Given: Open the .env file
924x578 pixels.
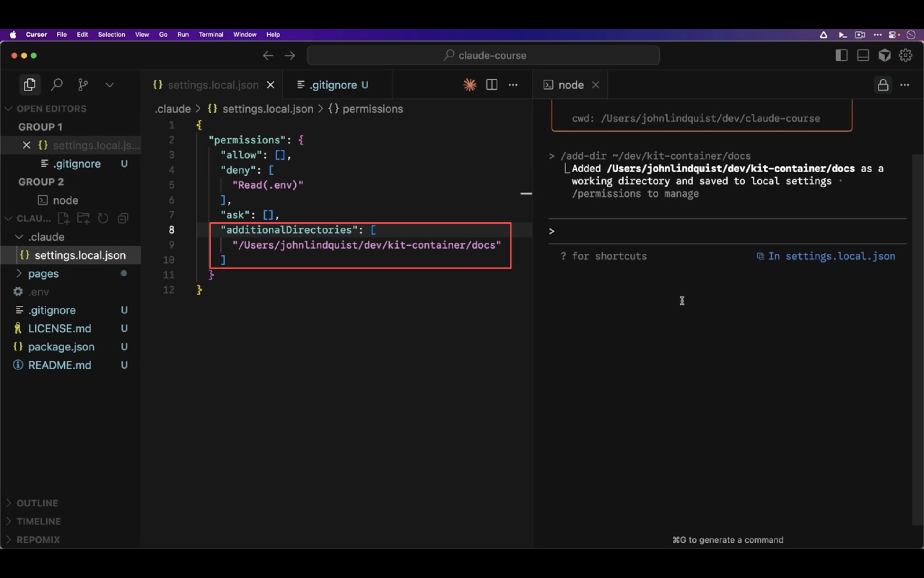Looking at the screenshot, I should point(71,292).
